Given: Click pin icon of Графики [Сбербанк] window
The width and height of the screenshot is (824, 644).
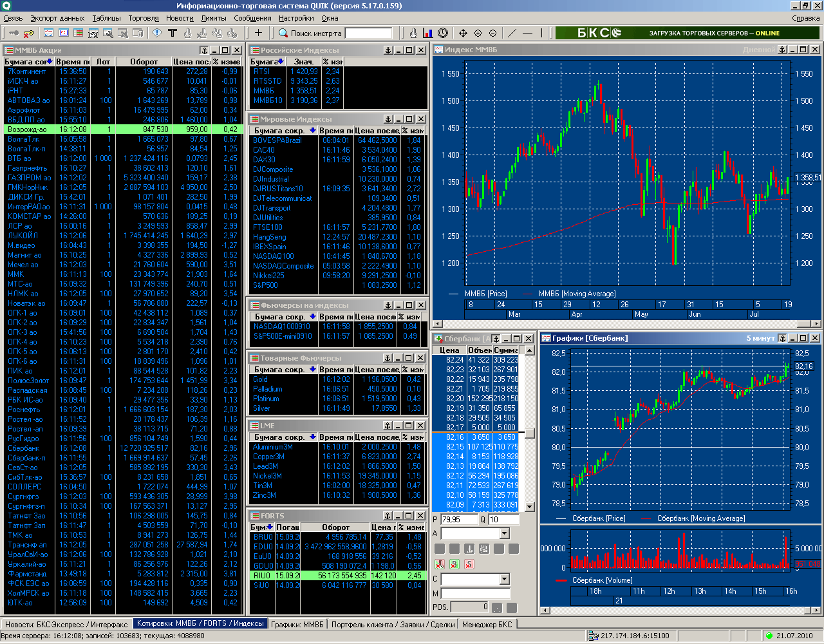Looking at the screenshot, I should coord(782,338).
